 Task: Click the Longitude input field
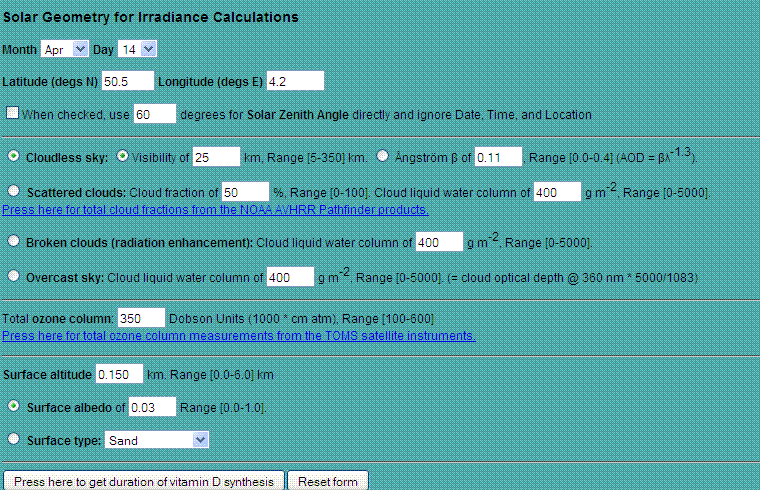pyautogui.click(x=295, y=80)
